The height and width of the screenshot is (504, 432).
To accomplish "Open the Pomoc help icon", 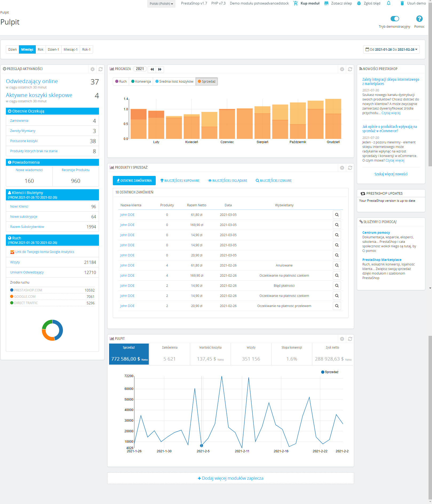I will (419, 19).
